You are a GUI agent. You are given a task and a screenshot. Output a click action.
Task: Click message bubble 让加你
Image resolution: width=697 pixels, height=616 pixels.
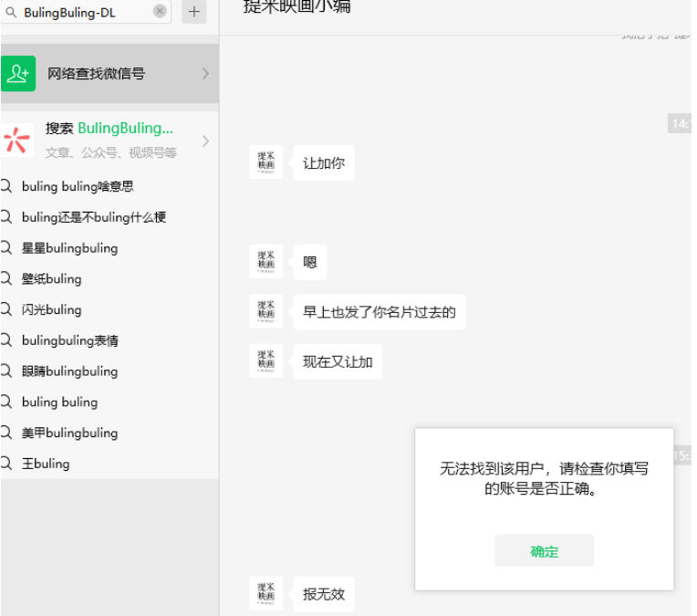(324, 162)
